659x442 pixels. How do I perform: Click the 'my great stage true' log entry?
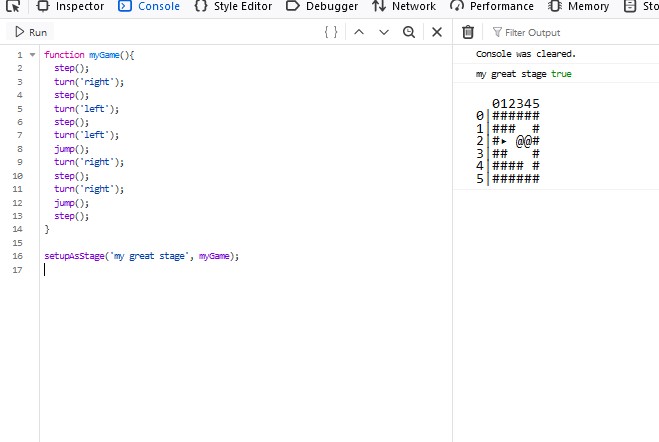click(523, 74)
